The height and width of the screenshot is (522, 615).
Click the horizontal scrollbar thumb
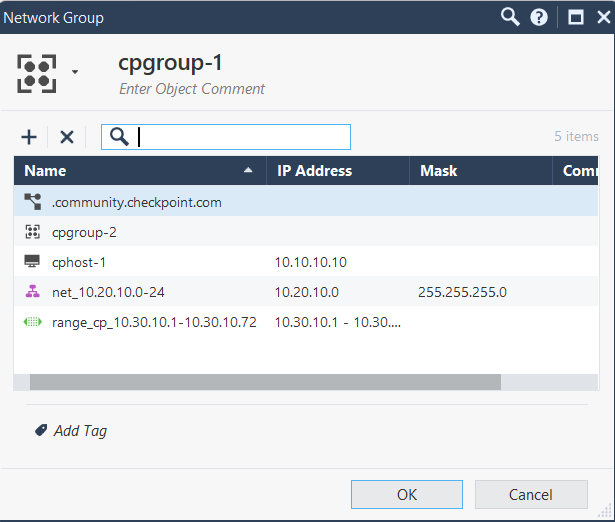(x=265, y=381)
